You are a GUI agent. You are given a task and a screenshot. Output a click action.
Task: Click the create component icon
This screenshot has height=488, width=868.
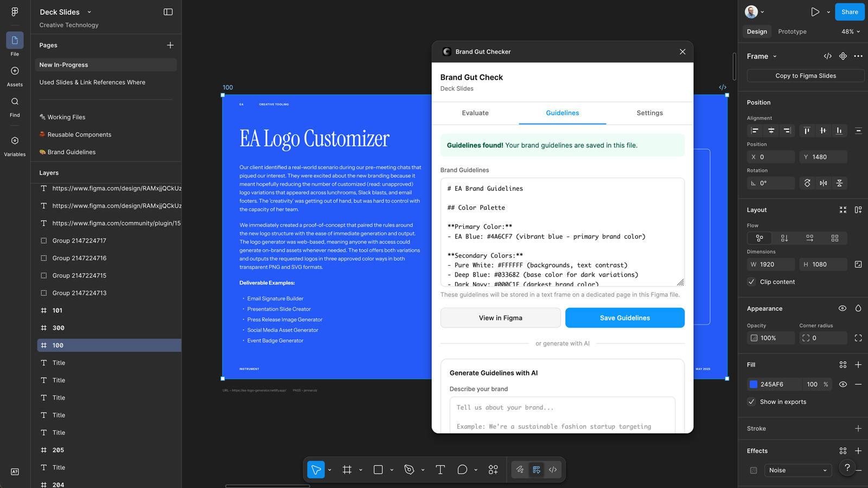pos(843,56)
